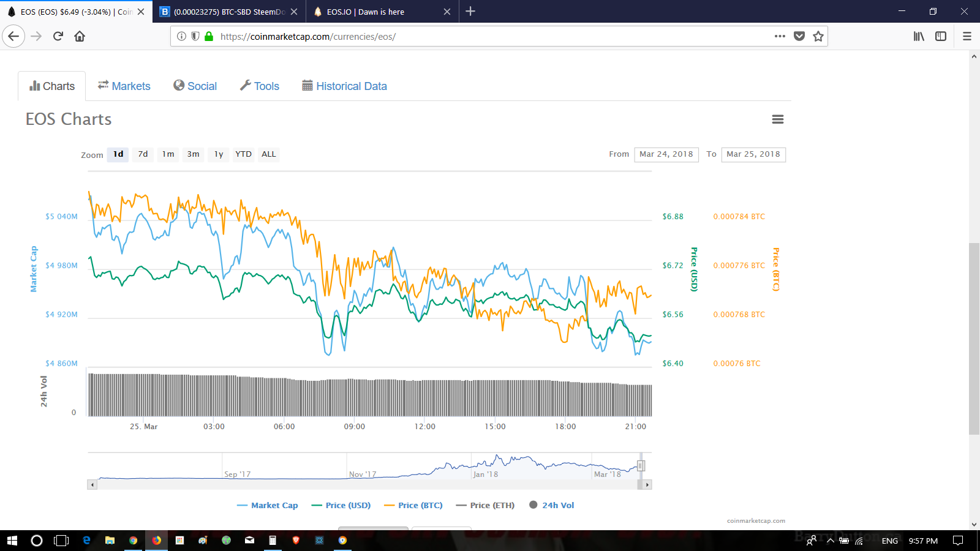Close the EOS CoinMarketCap tab
This screenshot has height=551, width=980.
point(141,12)
